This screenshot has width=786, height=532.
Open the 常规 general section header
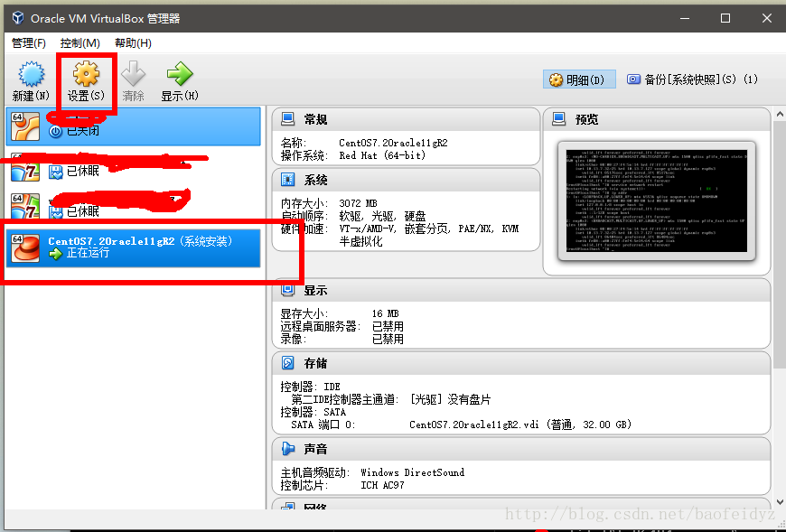406,119
